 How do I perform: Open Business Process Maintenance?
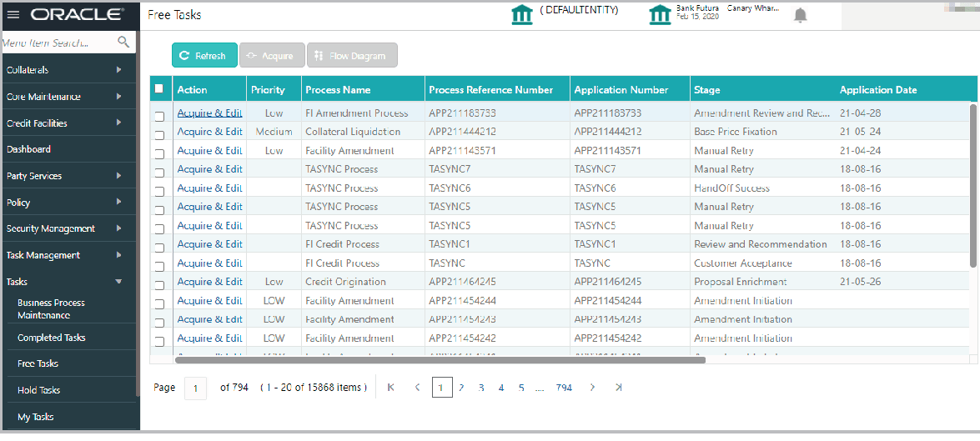point(51,308)
